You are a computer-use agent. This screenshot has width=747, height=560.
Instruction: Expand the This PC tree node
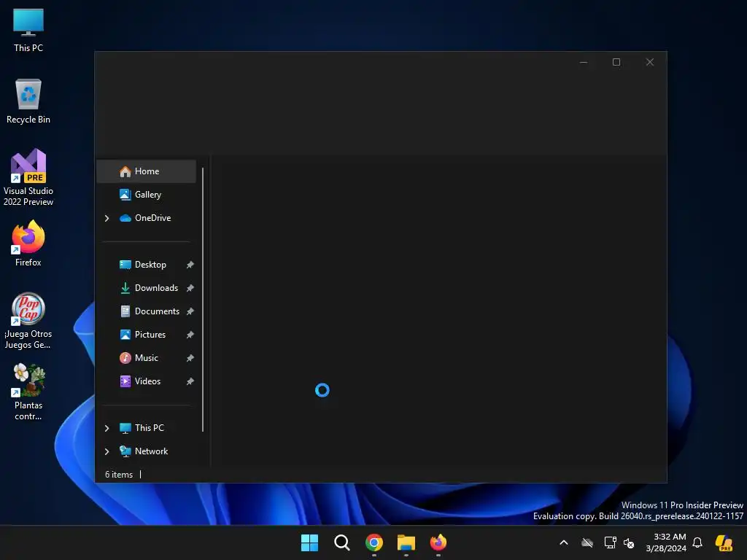coord(107,428)
